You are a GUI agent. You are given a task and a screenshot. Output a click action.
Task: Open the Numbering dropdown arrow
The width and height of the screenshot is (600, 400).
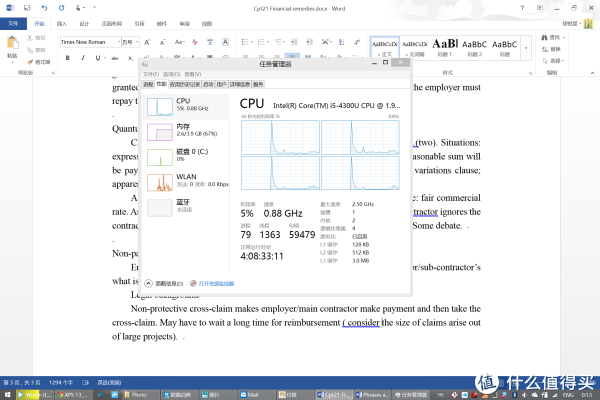[268, 42]
